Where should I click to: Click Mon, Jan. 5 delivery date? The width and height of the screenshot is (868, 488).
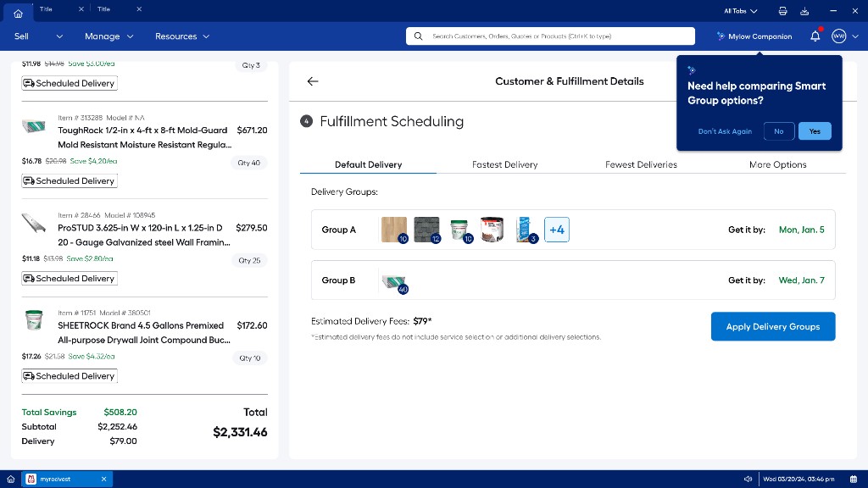pos(802,230)
